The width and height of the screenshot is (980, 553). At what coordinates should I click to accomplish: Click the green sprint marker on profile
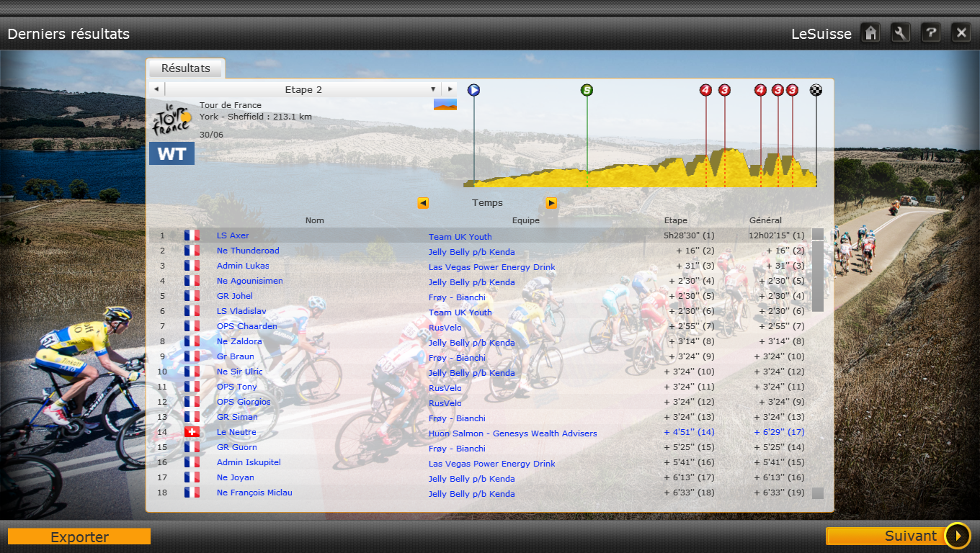coord(587,90)
